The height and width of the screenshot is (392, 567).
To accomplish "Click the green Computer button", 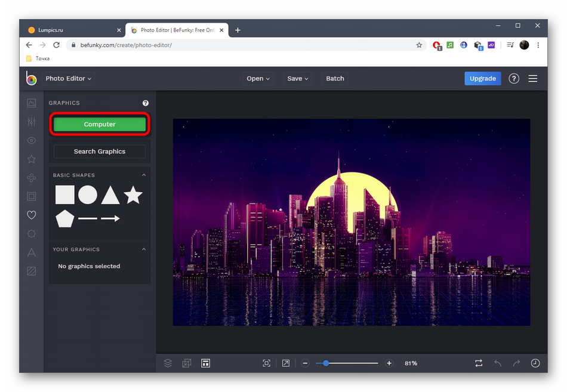I will [x=100, y=124].
